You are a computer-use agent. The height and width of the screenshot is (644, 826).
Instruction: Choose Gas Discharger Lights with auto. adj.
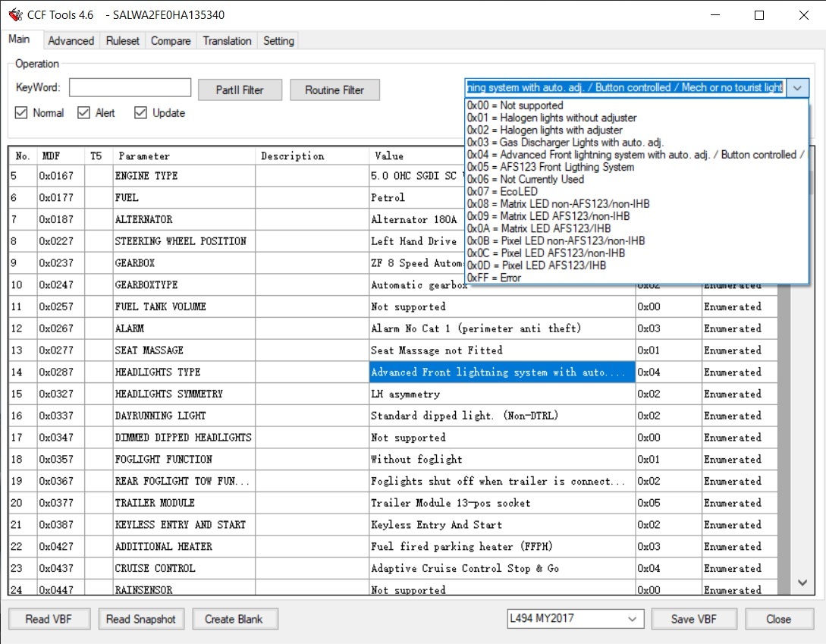point(636,143)
